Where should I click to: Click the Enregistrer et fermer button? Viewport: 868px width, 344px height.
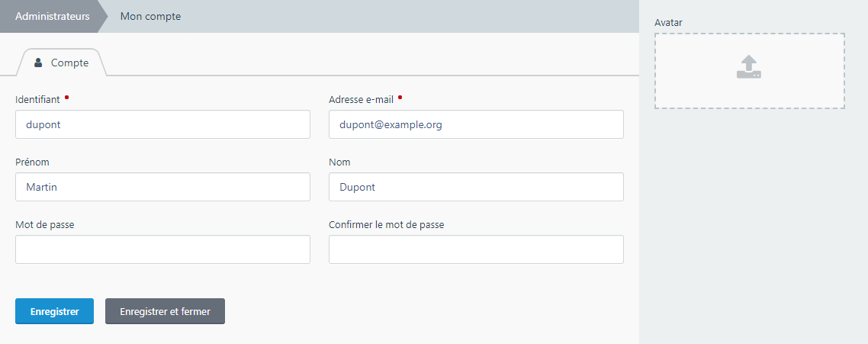(x=165, y=311)
